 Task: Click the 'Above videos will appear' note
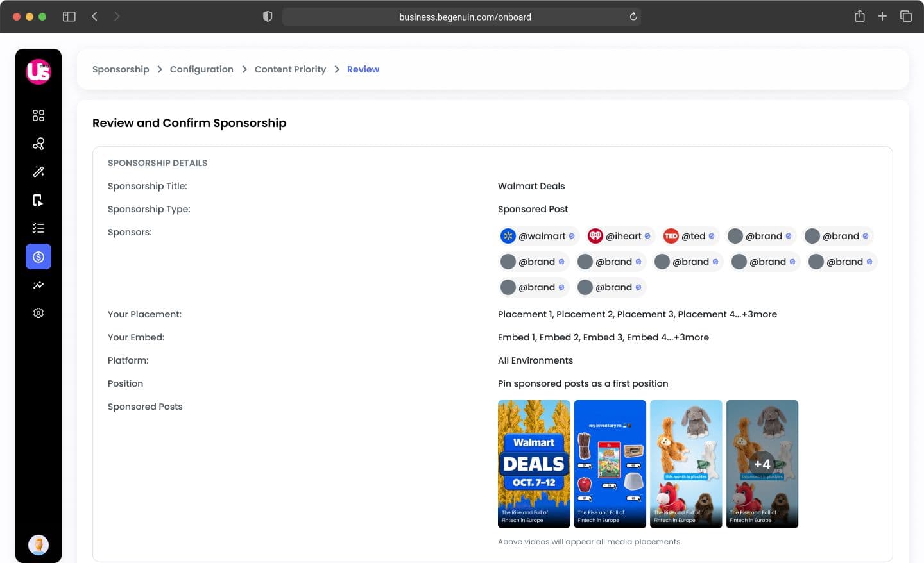[x=590, y=542]
